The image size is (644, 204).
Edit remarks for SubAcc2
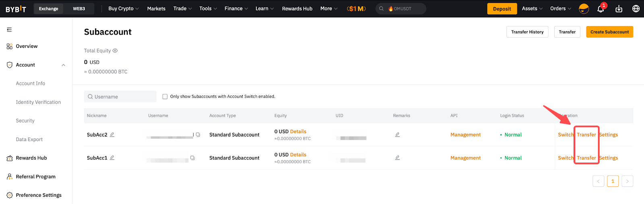pyautogui.click(x=397, y=135)
